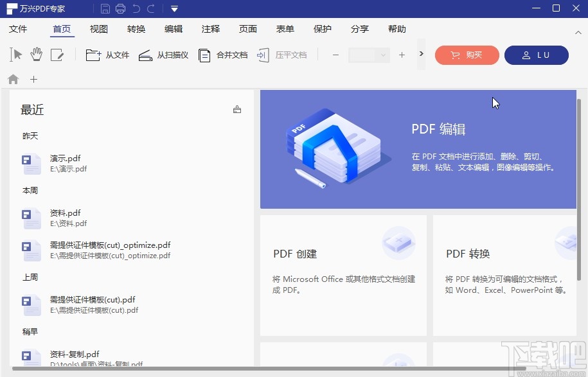
Task: Switch to the 注释 ribbon tab
Action: click(x=210, y=29)
